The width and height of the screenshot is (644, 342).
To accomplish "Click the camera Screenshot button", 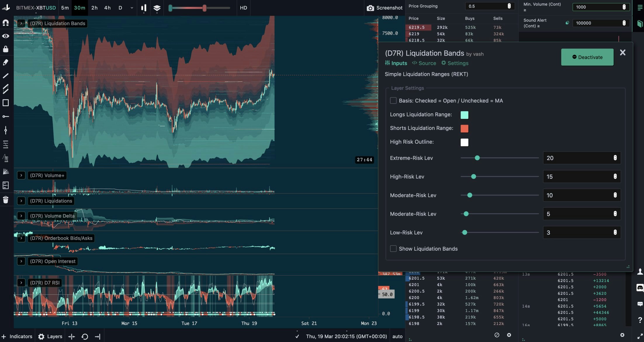I will (385, 8).
